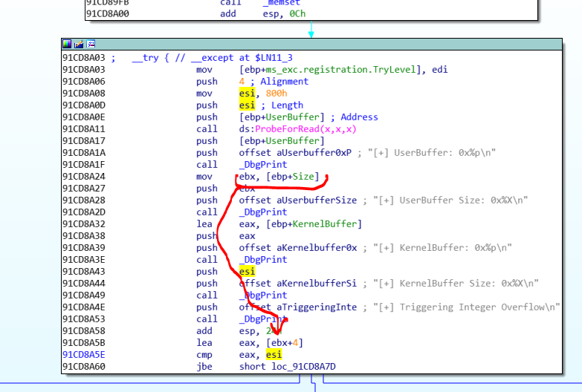Select the jbe mnemonic on last line

pyautogui.click(x=204, y=367)
